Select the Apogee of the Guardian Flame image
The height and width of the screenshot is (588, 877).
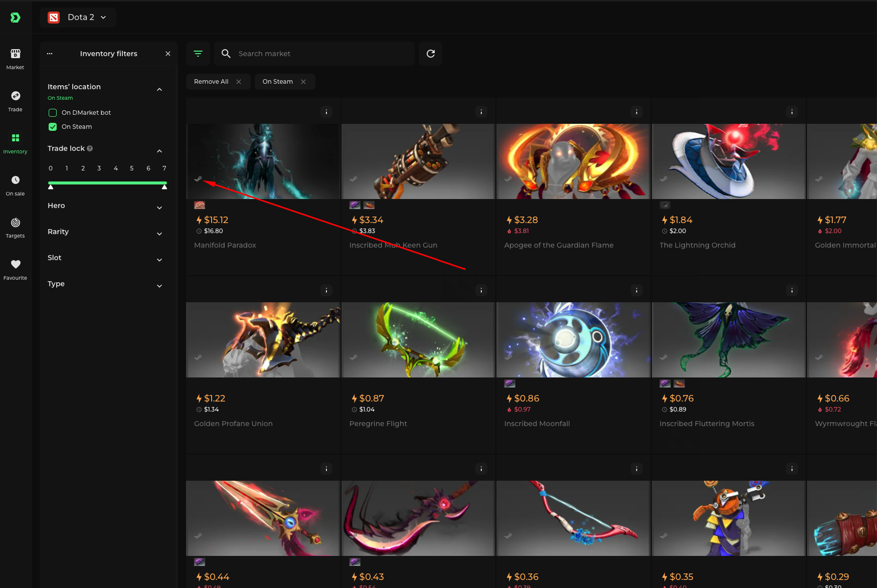click(573, 161)
